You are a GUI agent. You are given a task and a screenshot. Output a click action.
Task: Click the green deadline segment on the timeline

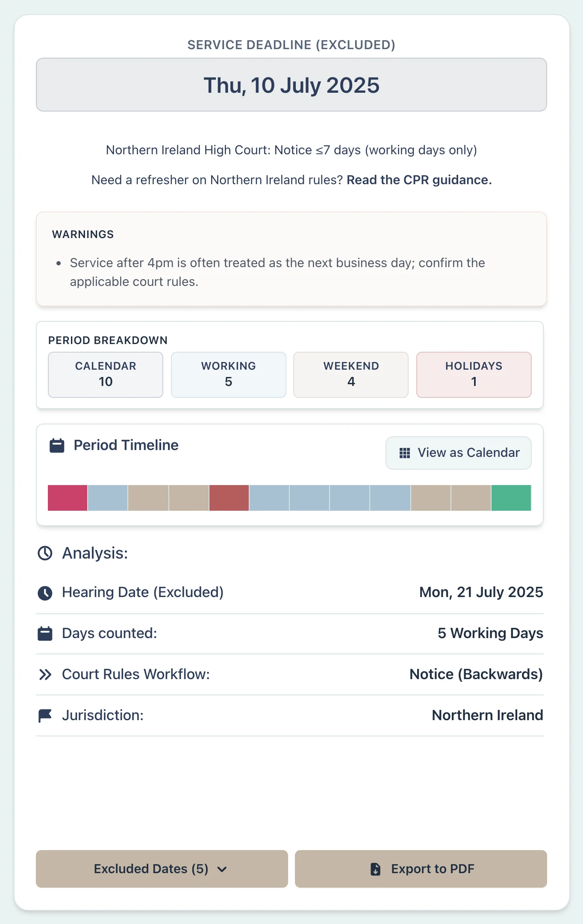(x=511, y=498)
